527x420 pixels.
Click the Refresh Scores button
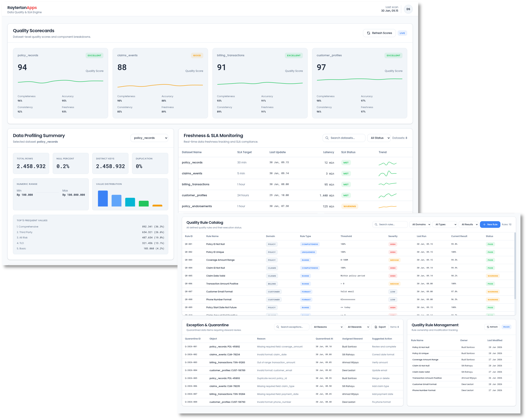(379, 33)
